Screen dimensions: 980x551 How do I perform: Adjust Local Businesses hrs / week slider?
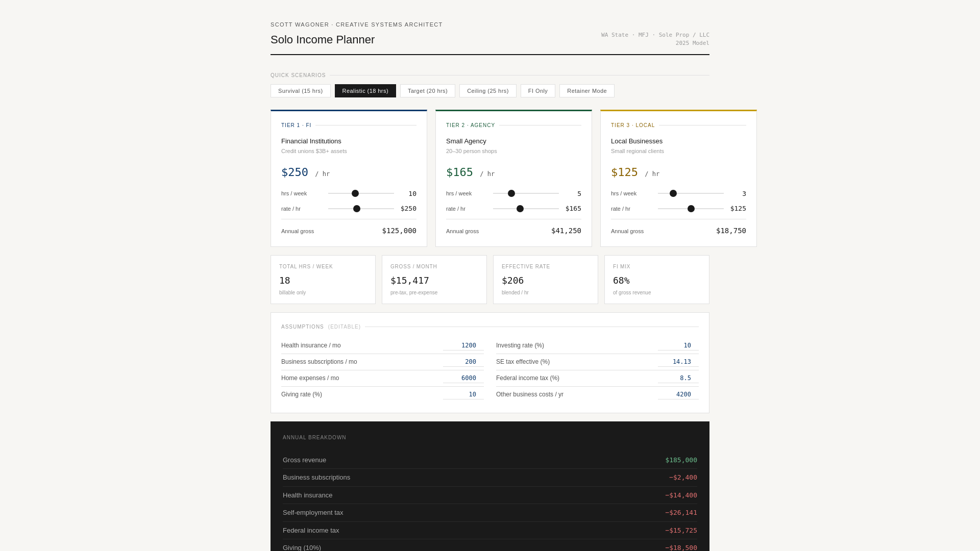691,193
